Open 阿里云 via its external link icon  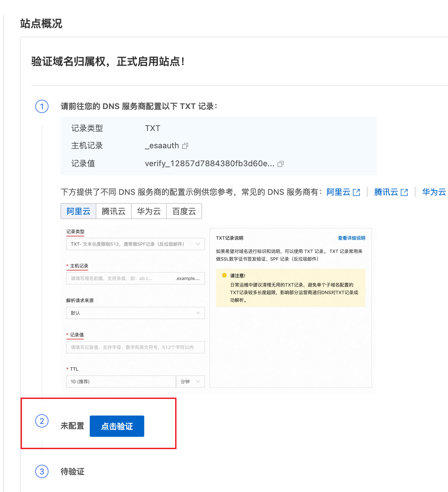pyautogui.click(x=357, y=192)
